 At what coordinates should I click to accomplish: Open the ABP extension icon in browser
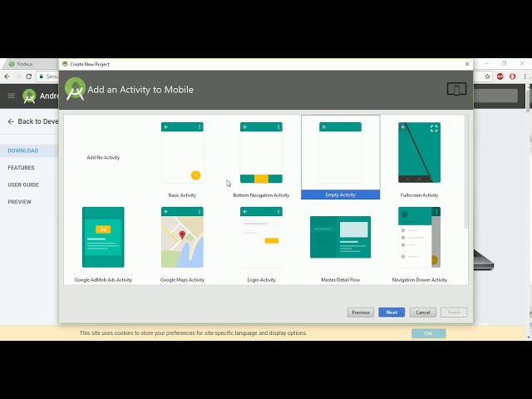[500, 76]
